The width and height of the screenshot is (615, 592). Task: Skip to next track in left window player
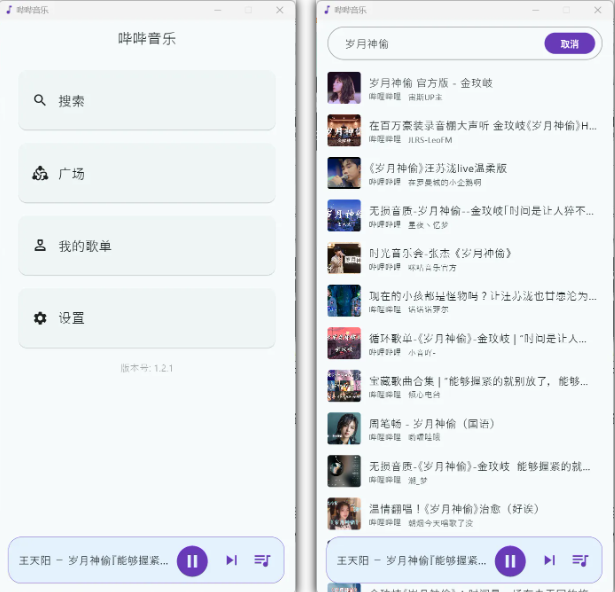[232, 560]
